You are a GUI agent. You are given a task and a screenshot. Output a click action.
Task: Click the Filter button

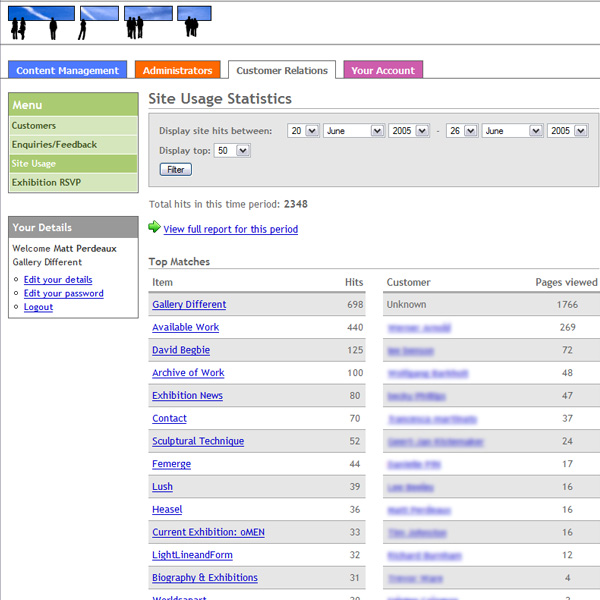tap(176, 170)
